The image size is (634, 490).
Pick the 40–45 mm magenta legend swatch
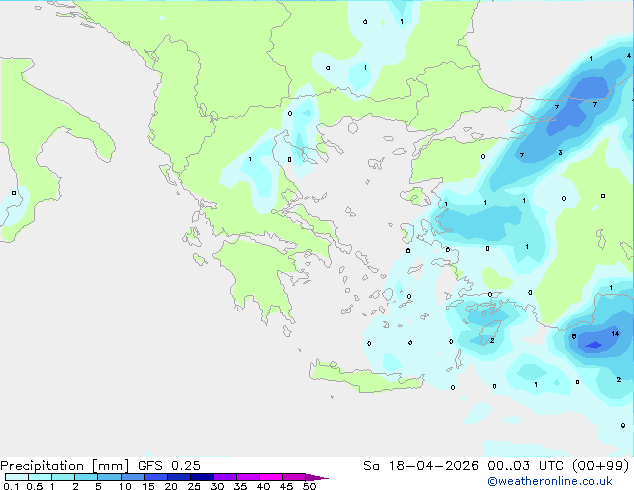pos(271,477)
